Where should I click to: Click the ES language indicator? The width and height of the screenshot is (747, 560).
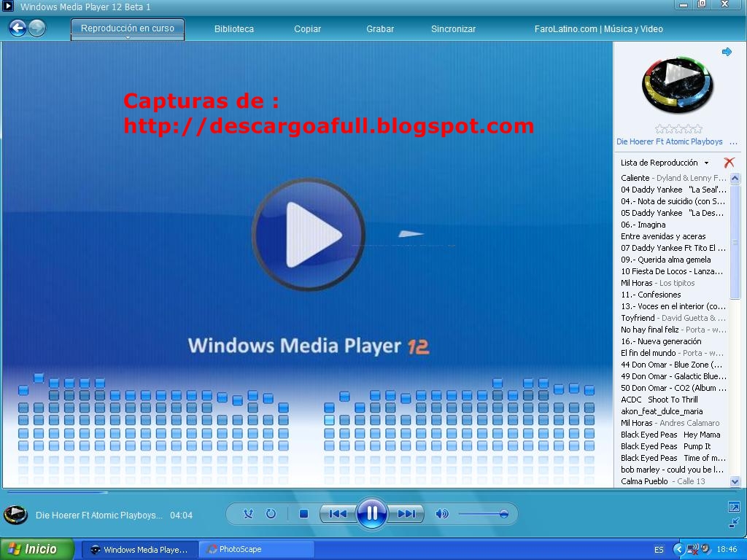[659, 550]
